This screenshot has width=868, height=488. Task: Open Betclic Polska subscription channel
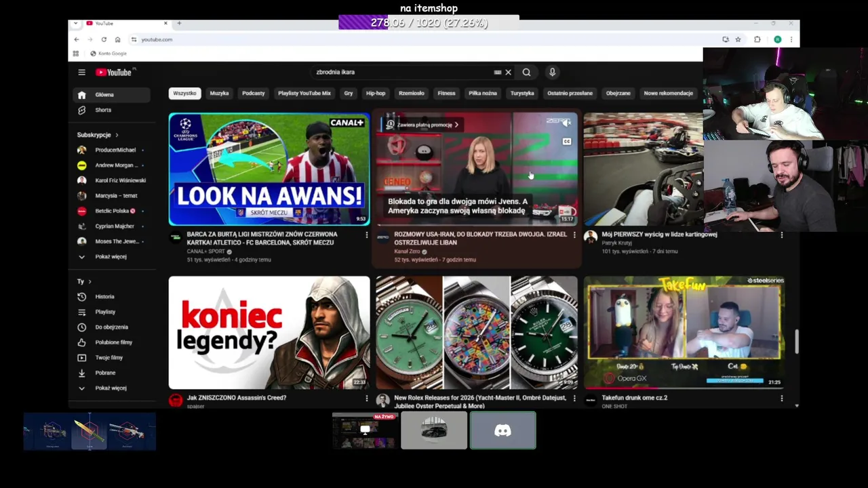pyautogui.click(x=111, y=211)
